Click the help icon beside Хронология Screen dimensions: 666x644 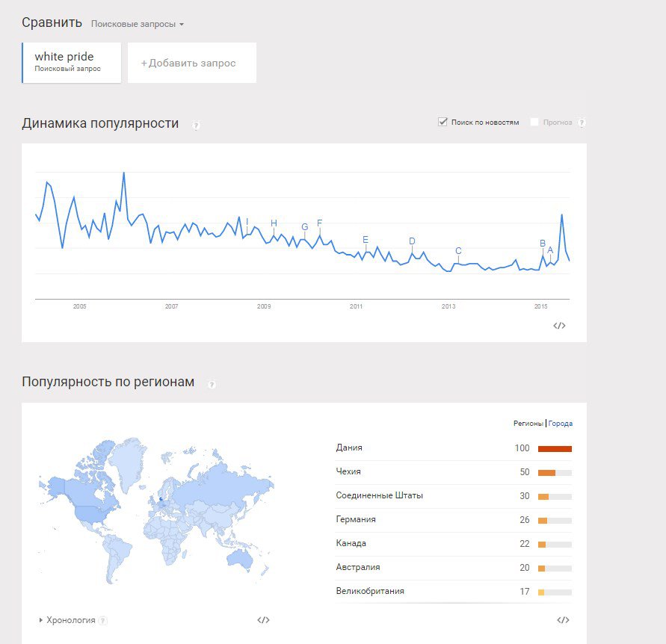[103, 620]
